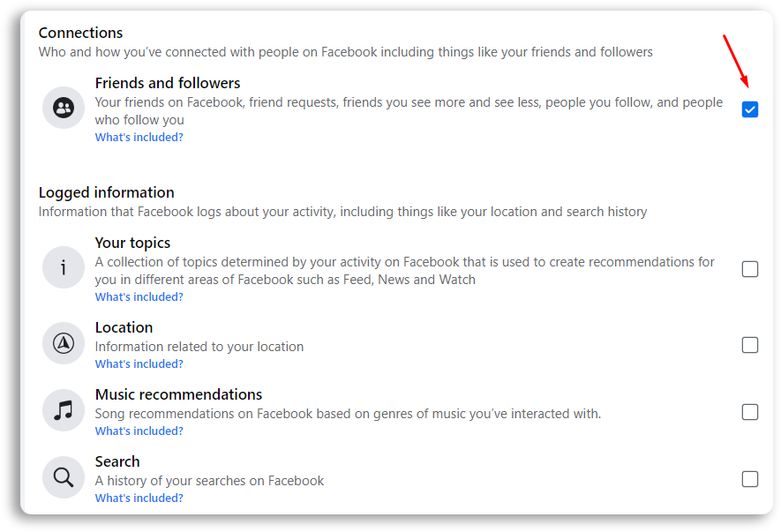Click the Friends and followers people icon
The image size is (781, 532).
[x=64, y=108]
